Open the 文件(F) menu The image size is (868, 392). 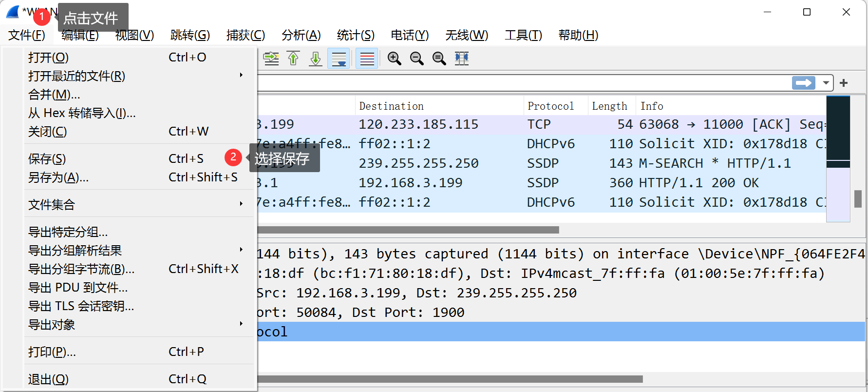[27, 35]
